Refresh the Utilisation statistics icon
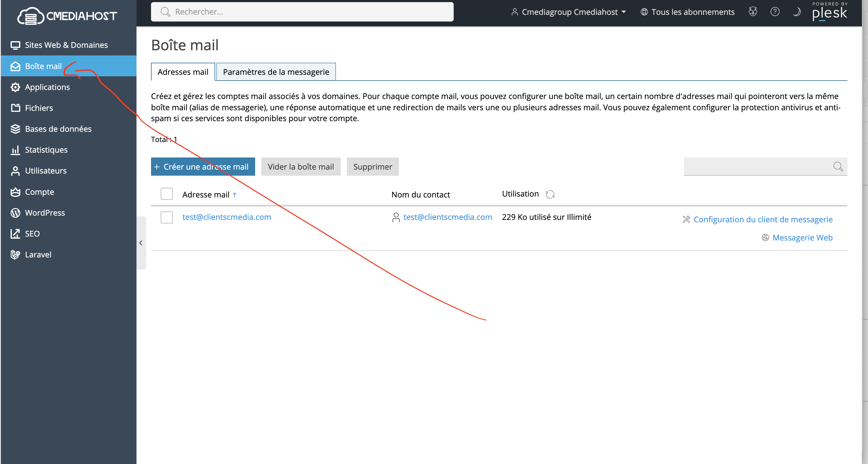Image resolution: width=868 pixels, height=464 pixels. tap(550, 194)
